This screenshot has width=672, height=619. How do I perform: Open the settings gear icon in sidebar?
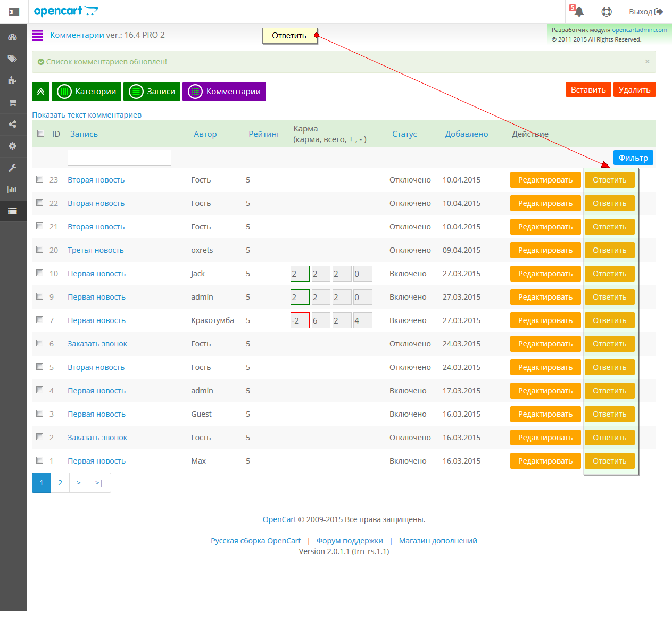coord(13,146)
